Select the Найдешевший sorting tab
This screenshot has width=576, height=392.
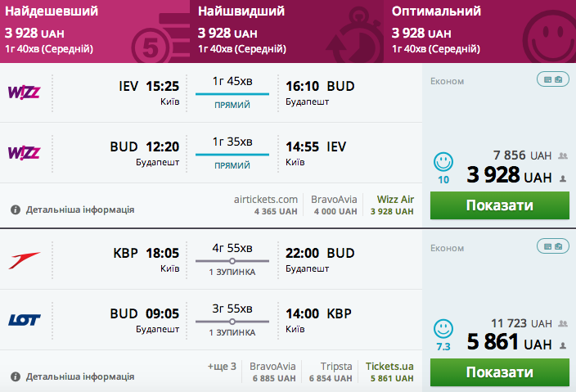pos(95,31)
